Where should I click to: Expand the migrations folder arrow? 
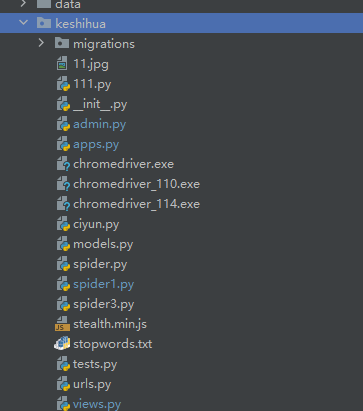tap(41, 43)
